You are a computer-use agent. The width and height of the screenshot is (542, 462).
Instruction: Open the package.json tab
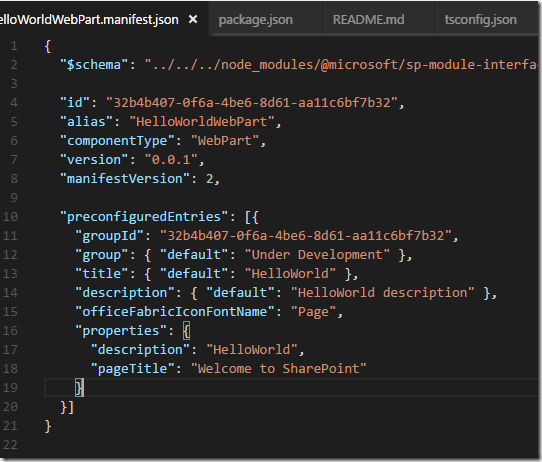point(256,20)
